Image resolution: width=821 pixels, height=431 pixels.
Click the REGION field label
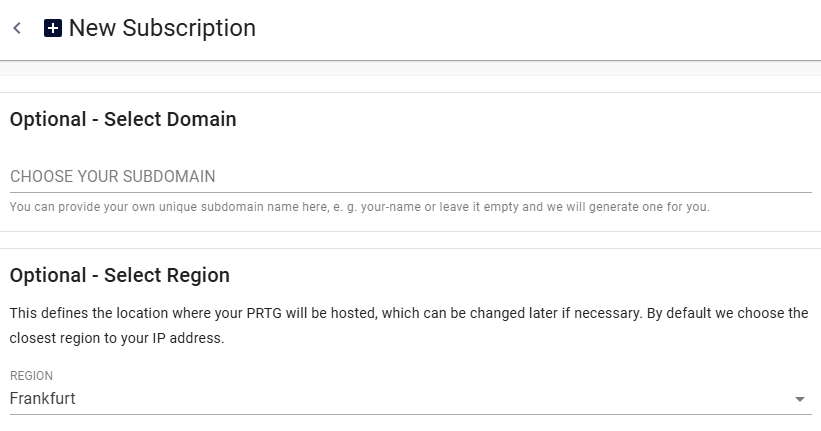(31, 376)
